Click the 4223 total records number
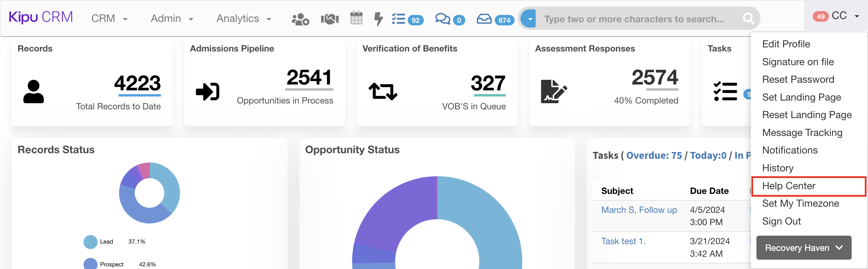Image resolution: width=868 pixels, height=269 pixels. [137, 83]
